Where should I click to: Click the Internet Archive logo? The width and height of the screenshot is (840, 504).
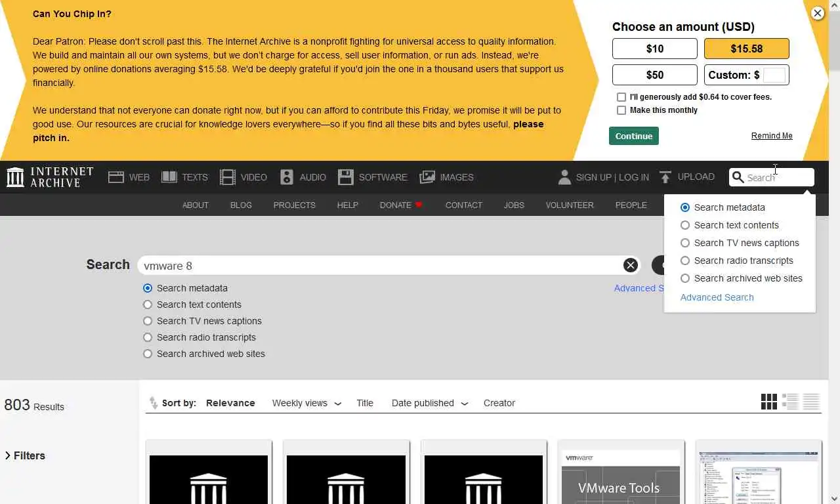point(50,177)
